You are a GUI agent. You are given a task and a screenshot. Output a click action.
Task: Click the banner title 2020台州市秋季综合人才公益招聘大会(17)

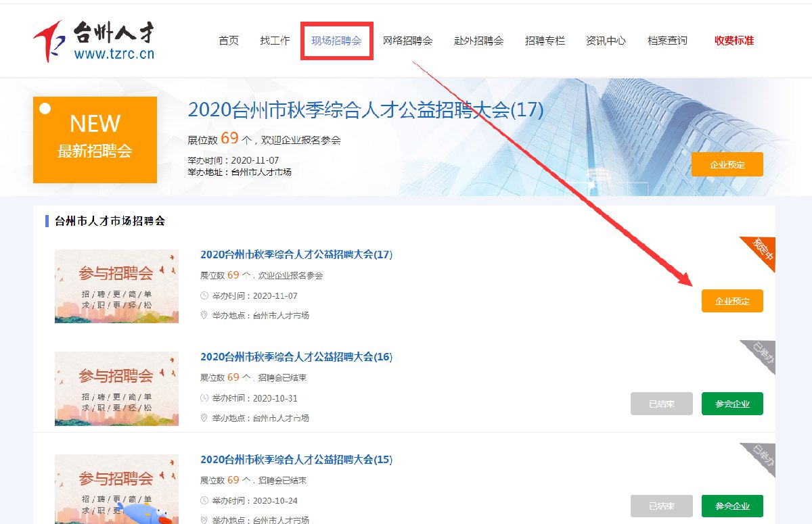365,110
